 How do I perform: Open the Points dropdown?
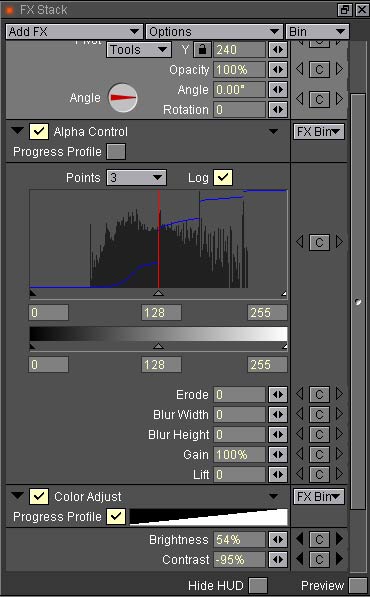136,178
